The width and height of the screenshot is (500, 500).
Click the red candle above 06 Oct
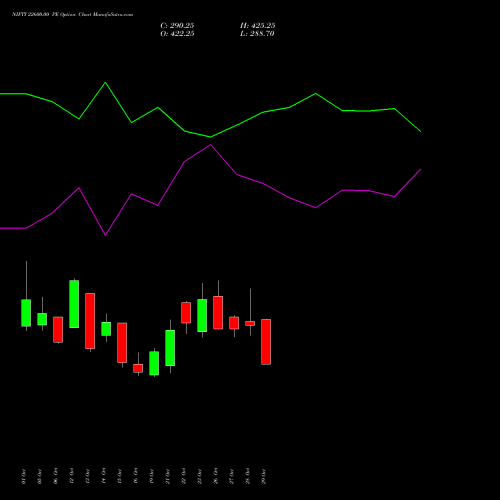(58, 329)
